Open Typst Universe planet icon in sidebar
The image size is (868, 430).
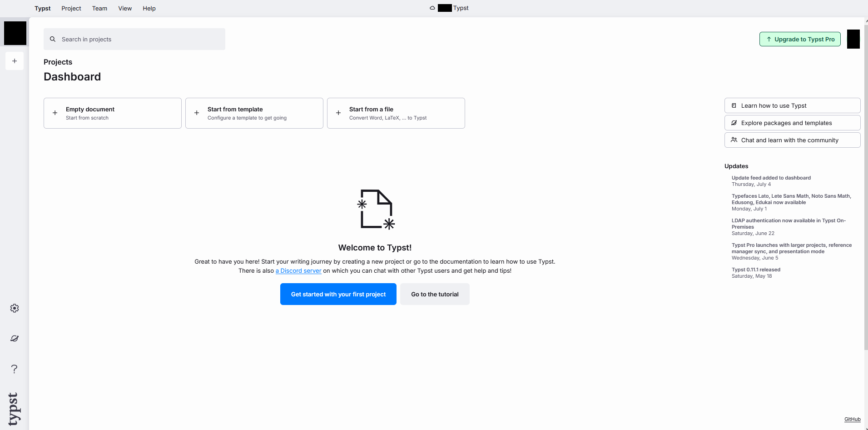(15, 338)
